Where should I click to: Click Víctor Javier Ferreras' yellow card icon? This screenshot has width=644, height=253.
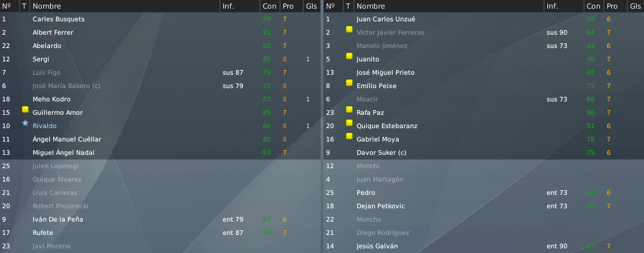click(349, 29)
